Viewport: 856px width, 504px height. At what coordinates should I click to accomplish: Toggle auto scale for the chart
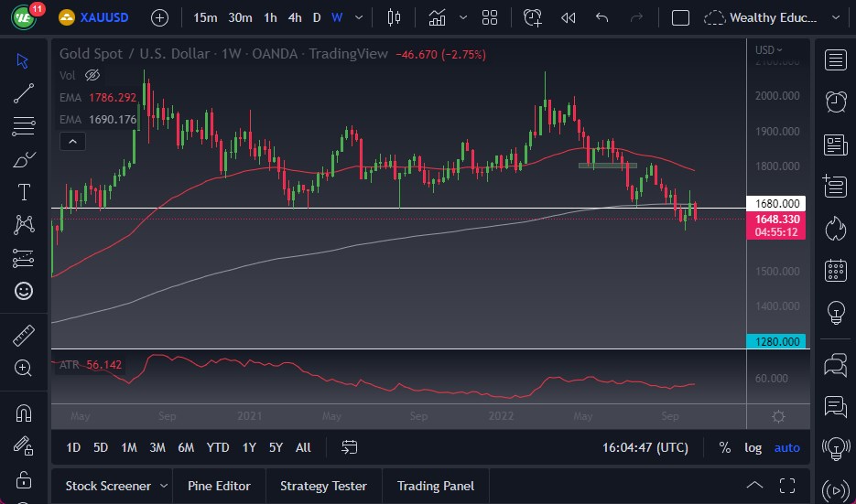(x=786, y=447)
